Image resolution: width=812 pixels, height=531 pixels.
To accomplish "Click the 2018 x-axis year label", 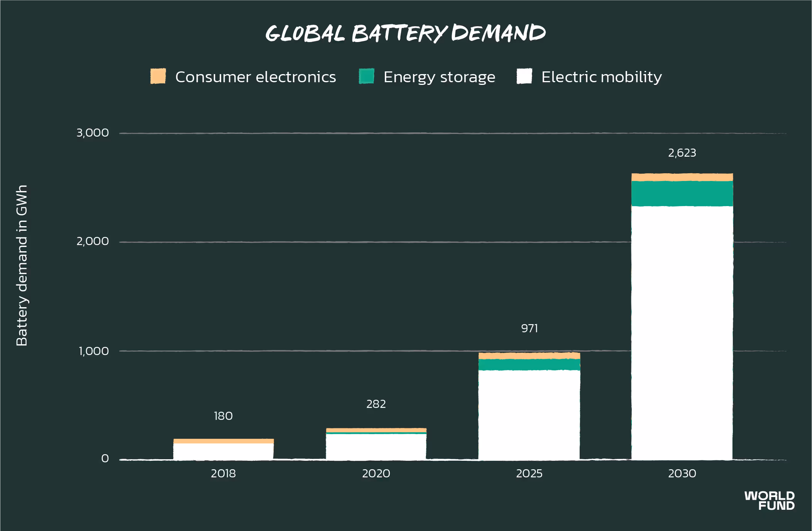I will tap(223, 474).
